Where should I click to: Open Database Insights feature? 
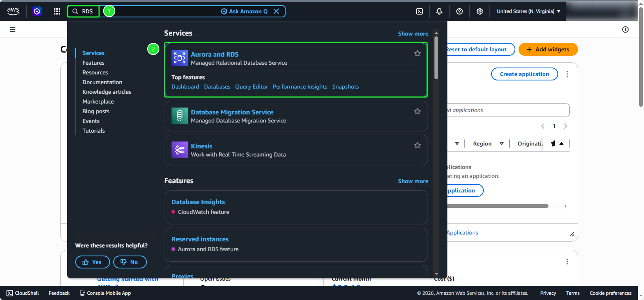[198, 202]
